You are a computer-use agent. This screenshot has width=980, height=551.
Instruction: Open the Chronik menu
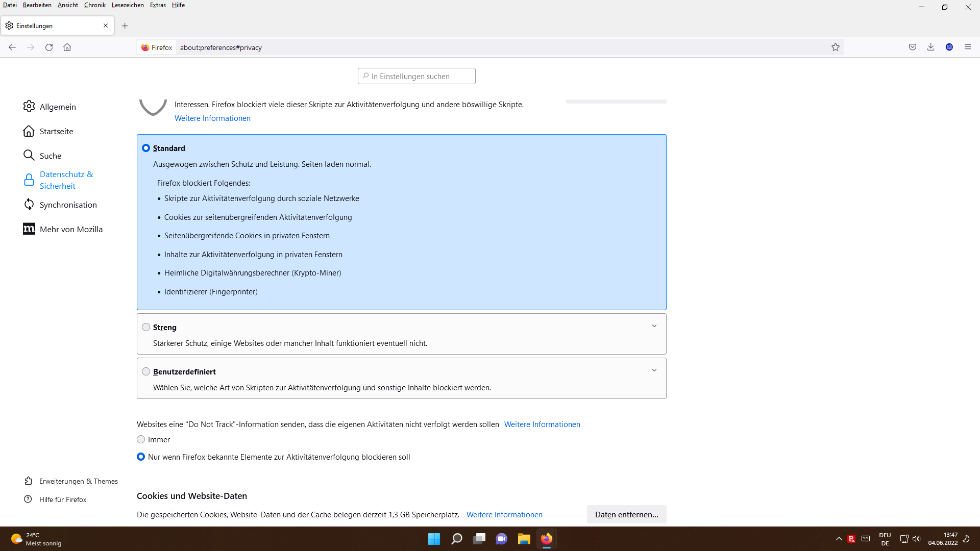coord(94,5)
